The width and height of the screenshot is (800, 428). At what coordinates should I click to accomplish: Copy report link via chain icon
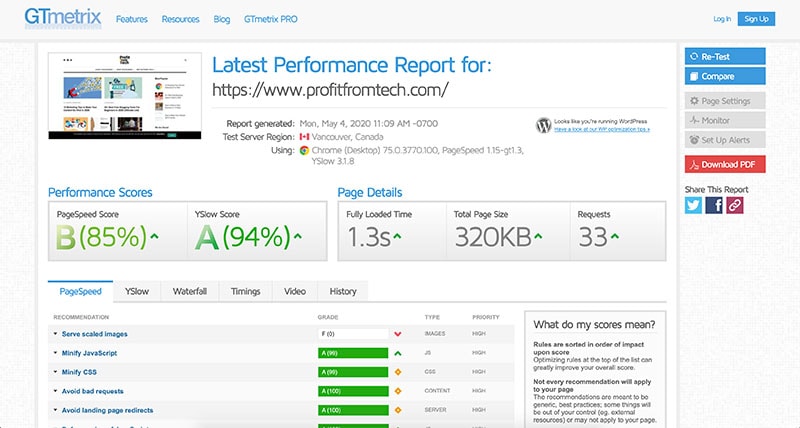[x=735, y=205]
